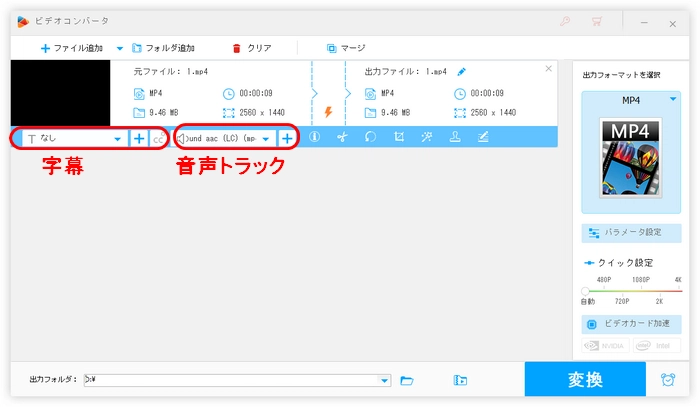Open the crop tool
The image size is (700, 407).
pyautogui.click(x=398, y=138)
